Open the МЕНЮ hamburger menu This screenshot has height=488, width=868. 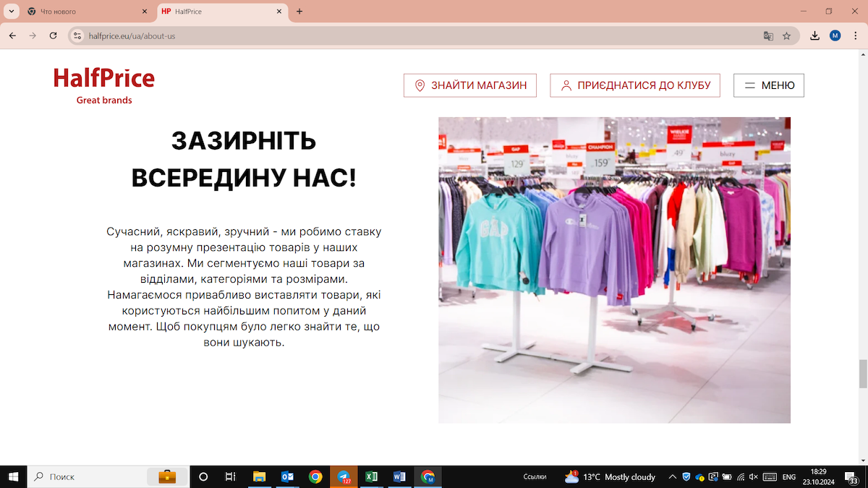(x=768, y=85)
